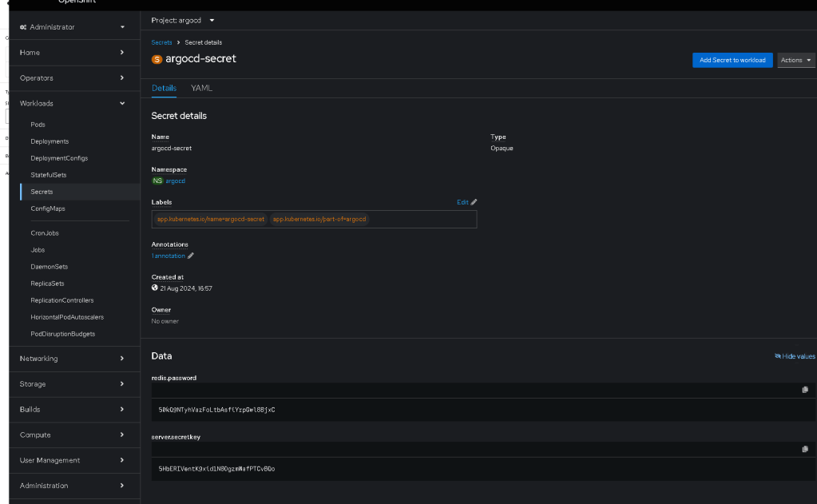Click the Administrator perspective gear icon
Image resolution: width=817 pixels, height=504 pixels.
23,27
